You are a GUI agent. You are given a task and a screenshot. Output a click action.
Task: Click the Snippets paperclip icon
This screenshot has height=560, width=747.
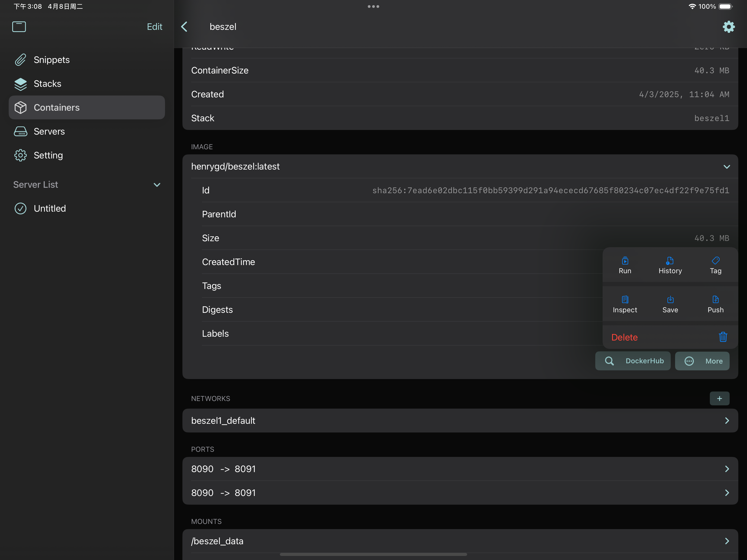click(x=20, y=60)
